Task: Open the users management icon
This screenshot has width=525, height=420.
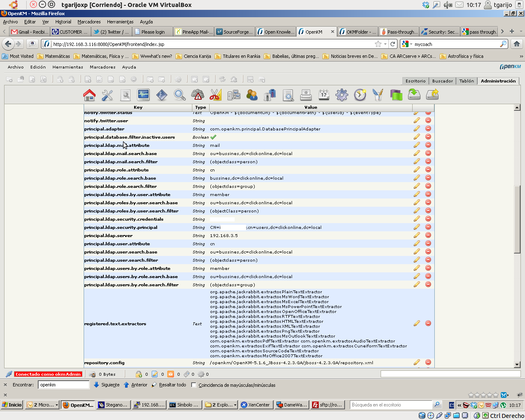Action: [252, 95]
